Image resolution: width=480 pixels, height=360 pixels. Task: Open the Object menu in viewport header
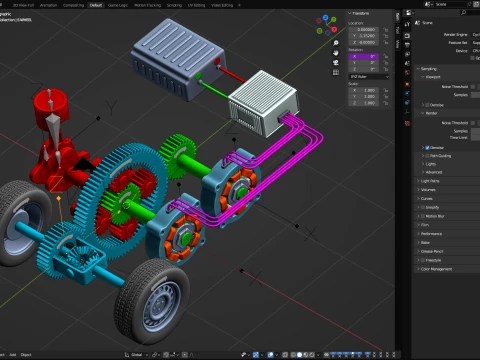tap(26, 355)
